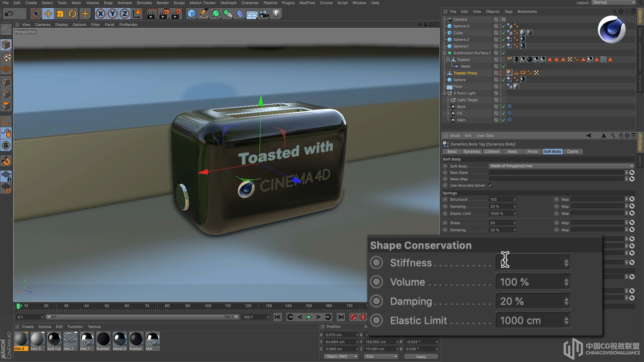Collapse Subdivision Surface.1 tree node
The height and width of the screenshot is (362, 644).
pos(444,53)
